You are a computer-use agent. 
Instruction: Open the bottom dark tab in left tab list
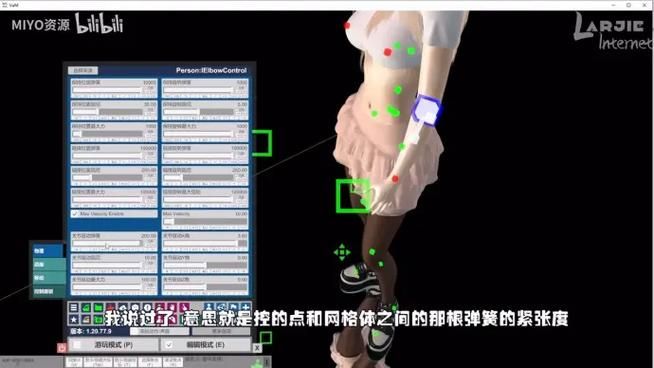(x=49, y=291)
